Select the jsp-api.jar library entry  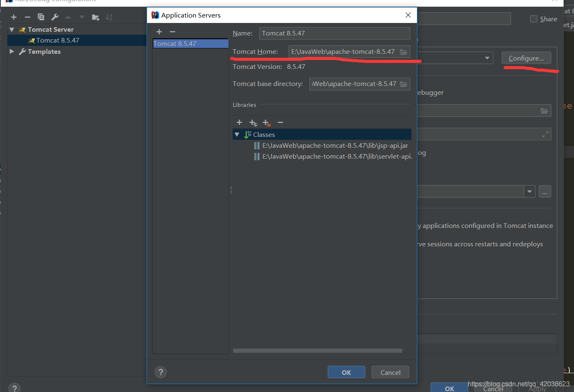335,146
